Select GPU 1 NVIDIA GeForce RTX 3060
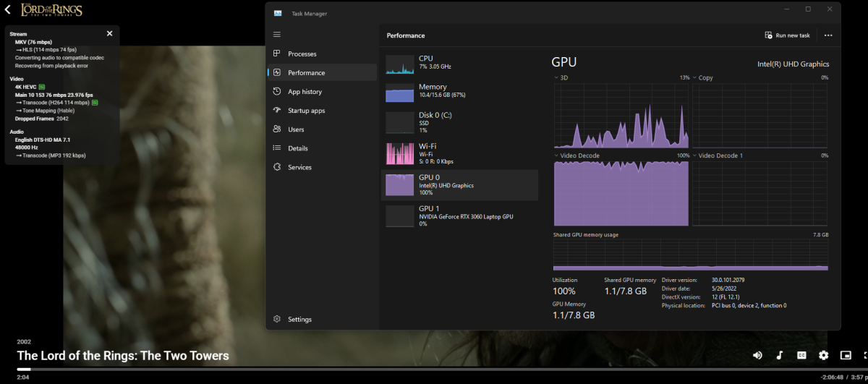The image size is (868, 384). coord(459,216)
